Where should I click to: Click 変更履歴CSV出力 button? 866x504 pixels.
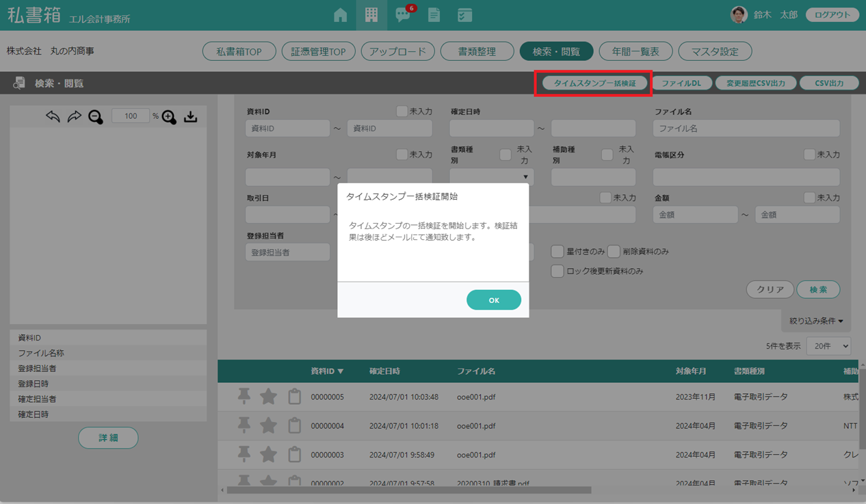[756, 83]
